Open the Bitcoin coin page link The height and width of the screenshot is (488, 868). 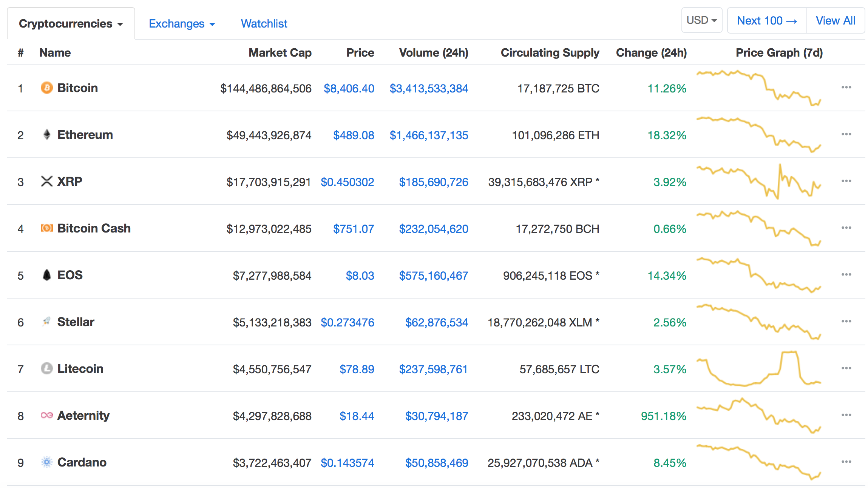pos(77,88)
